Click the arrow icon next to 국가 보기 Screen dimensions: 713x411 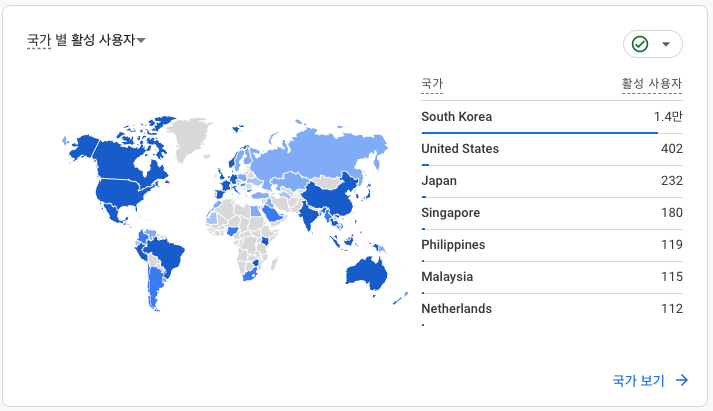pos(682,380)
